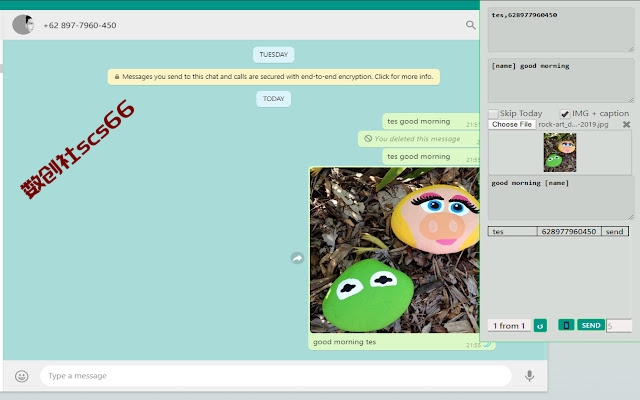
Task: Click the encryption info notice
Action: (273, 77)
